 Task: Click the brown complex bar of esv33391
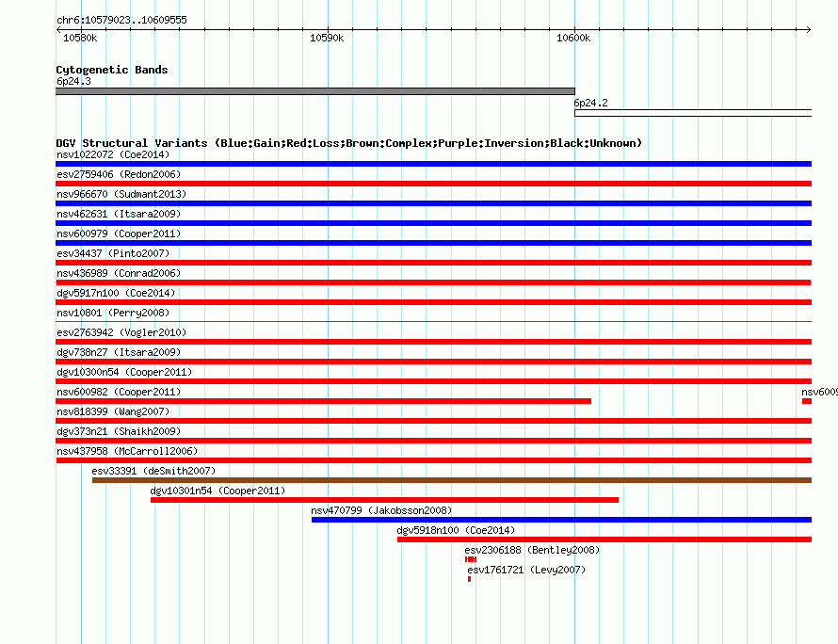(452, 480)
